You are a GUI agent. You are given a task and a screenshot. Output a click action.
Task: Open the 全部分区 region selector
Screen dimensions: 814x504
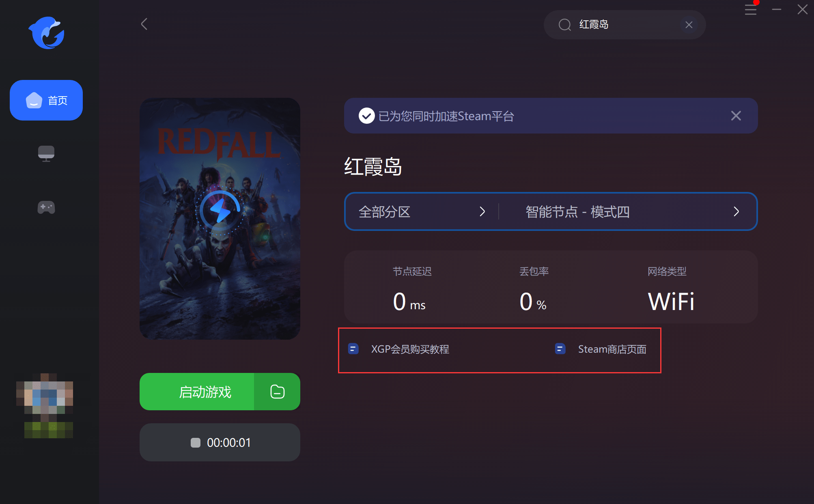point(422,211)
